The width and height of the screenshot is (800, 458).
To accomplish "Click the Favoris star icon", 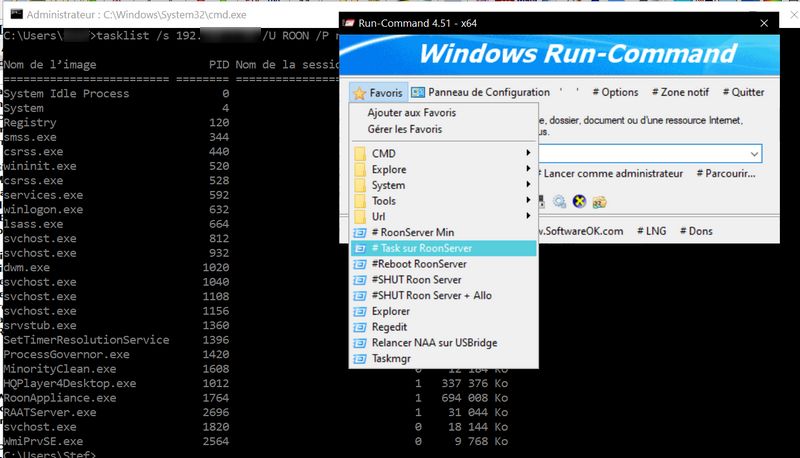I will point(360,93).
